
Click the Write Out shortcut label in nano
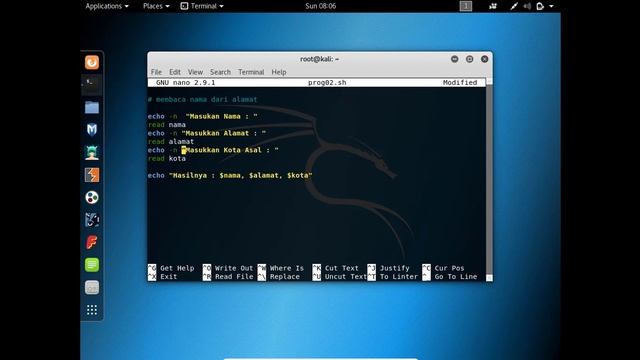coord(234,268)
